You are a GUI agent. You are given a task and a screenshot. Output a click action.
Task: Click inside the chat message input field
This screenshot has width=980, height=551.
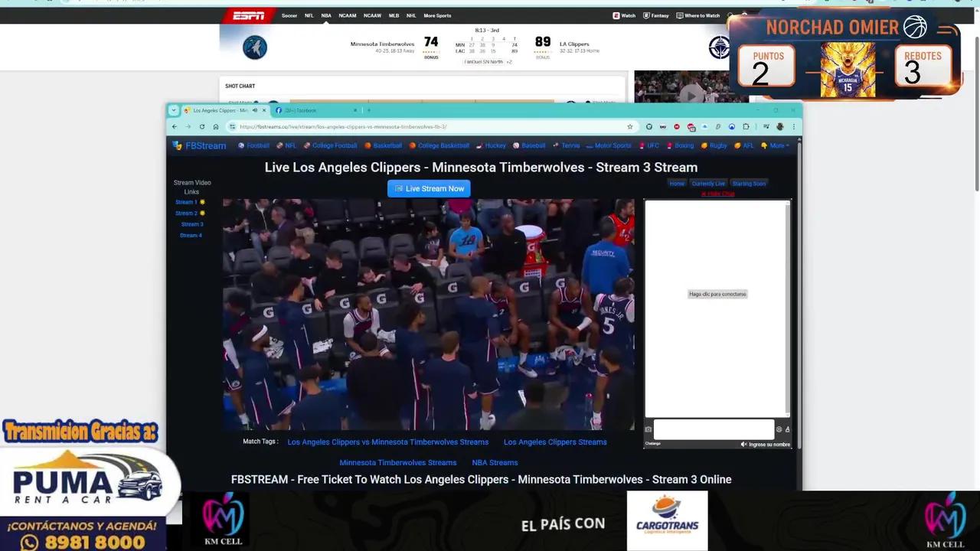pyautogui.click(x=712, y=429)
